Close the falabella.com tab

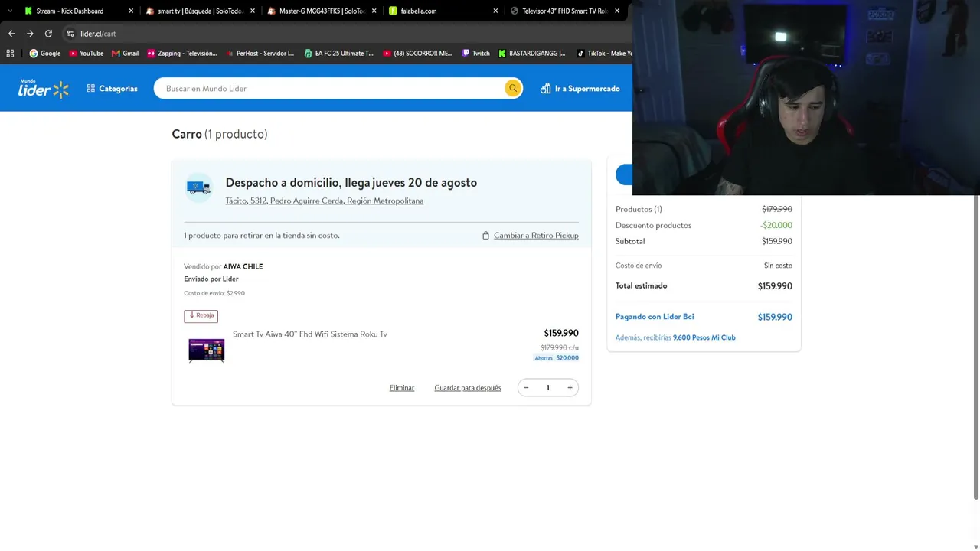point(495,11)
